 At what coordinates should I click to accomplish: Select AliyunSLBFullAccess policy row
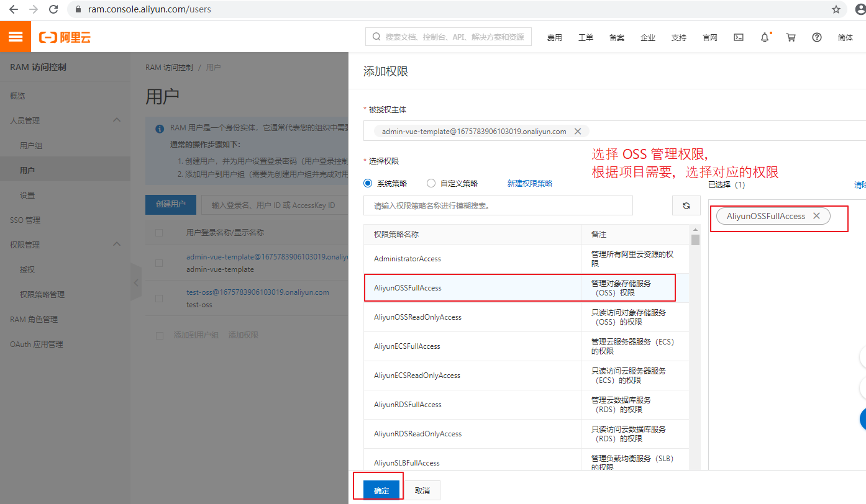(526, 459)
